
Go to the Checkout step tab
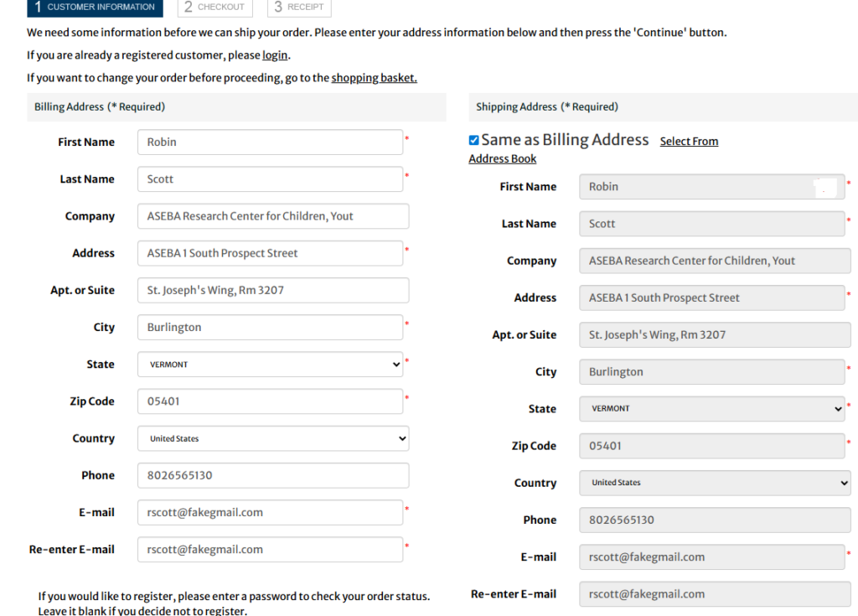(215, 7)
